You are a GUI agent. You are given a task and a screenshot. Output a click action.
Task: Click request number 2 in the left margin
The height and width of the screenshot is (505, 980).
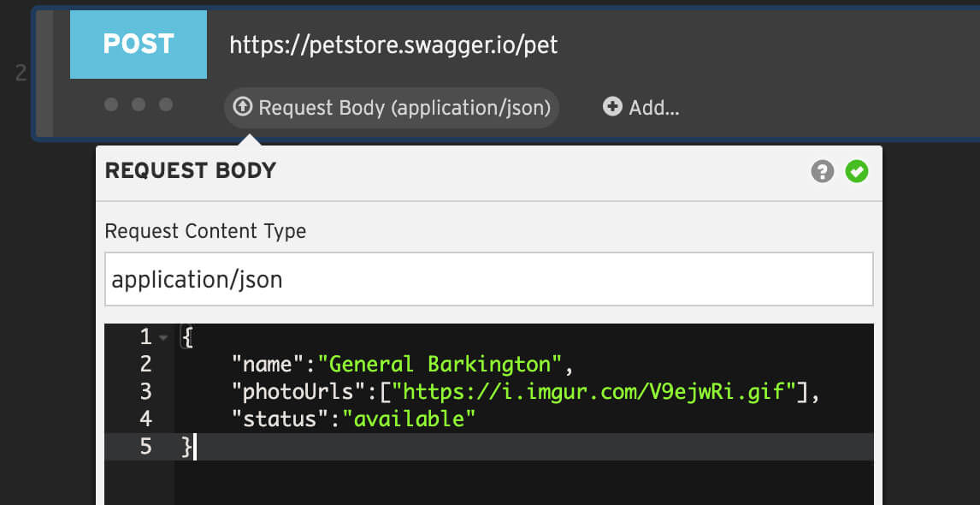tap(19, 73)
